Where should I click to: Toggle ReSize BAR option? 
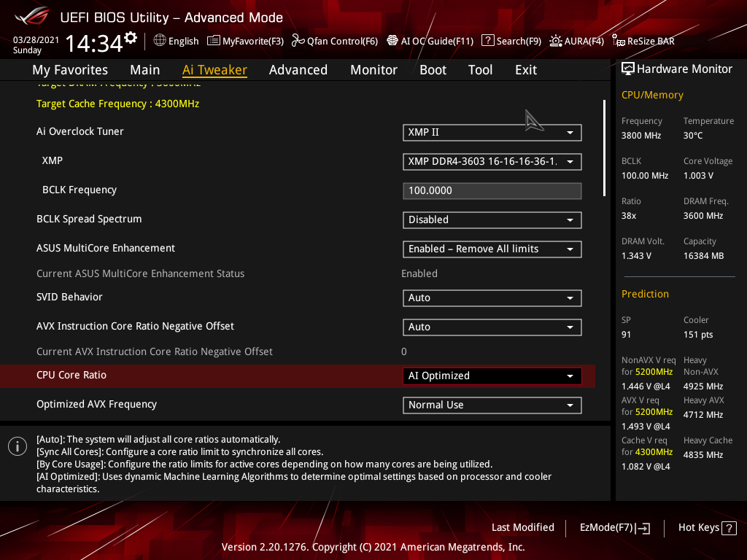[643, 41]
